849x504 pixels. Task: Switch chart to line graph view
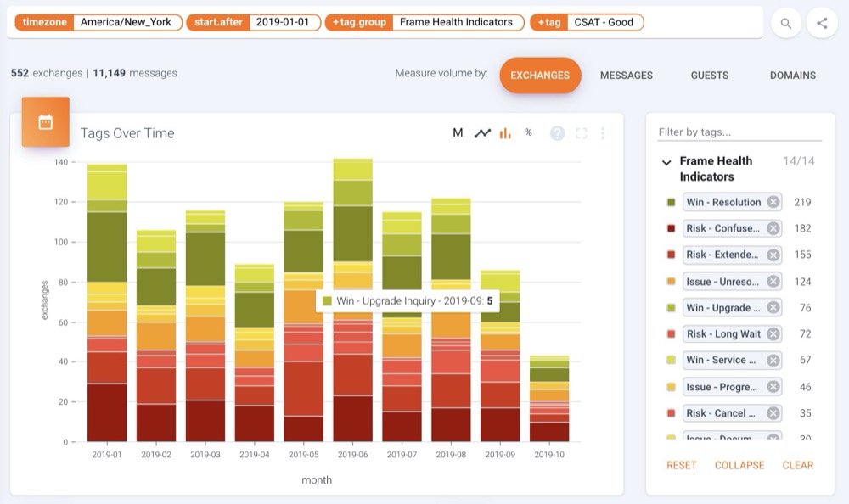(482, 132)
